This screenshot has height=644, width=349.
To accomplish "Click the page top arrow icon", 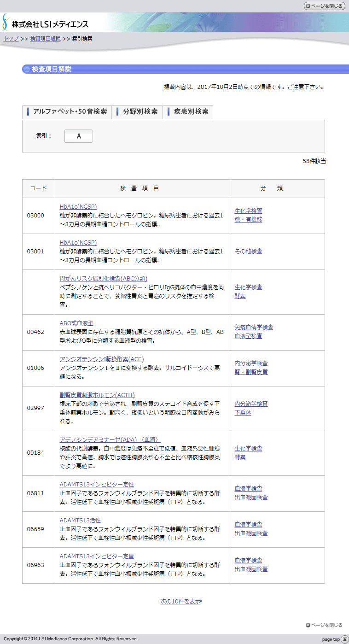I will tap(344, 639).
